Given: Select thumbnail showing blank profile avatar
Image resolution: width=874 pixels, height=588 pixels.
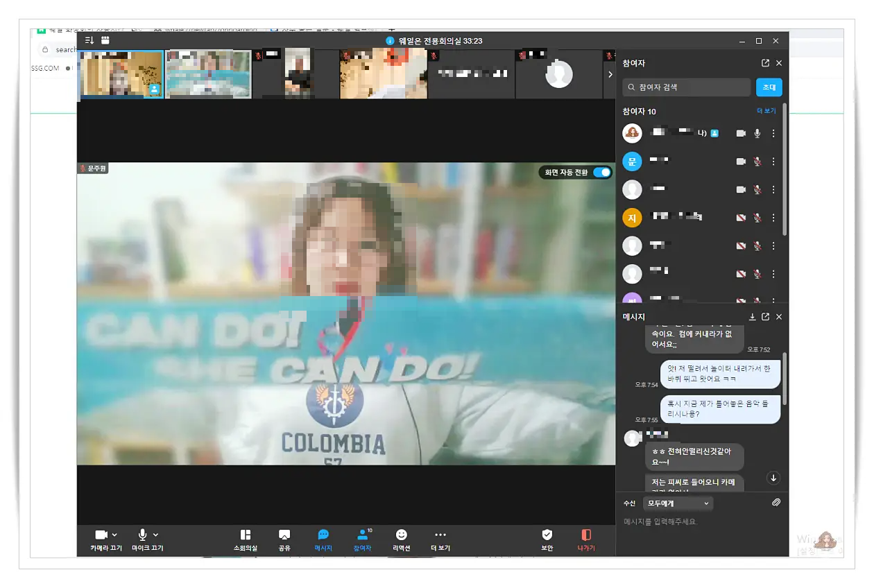Looking at the screenshot, I should 559,74.
